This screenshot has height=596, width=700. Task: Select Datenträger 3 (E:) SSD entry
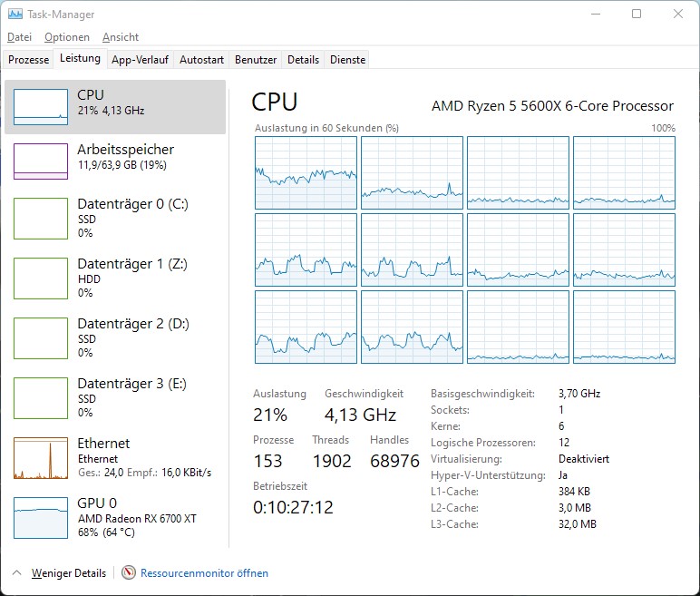coord(115,398)
